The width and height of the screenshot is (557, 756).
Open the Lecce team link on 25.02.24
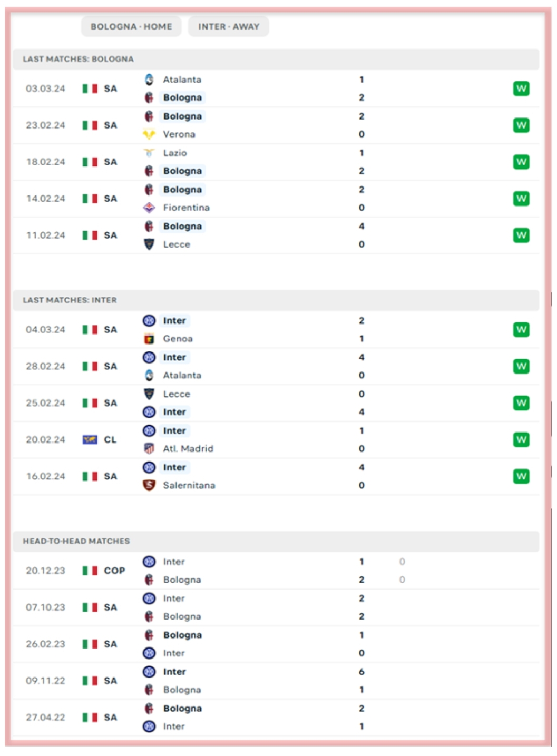click(177, 394)
